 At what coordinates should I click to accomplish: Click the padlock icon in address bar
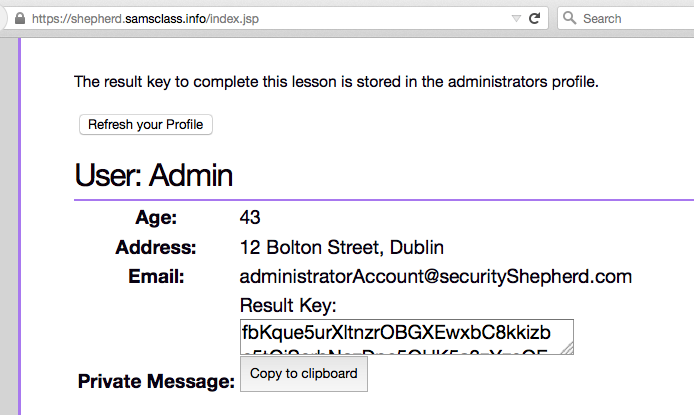[18, 18]
